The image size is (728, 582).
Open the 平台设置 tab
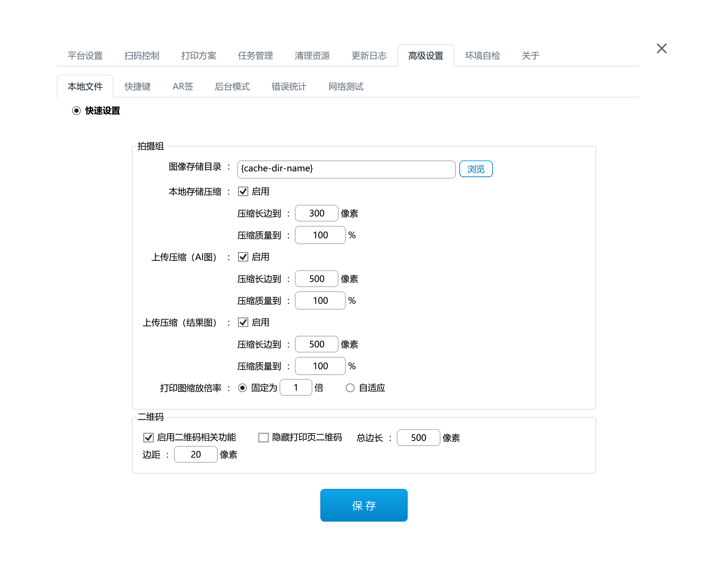click(85, 56)
